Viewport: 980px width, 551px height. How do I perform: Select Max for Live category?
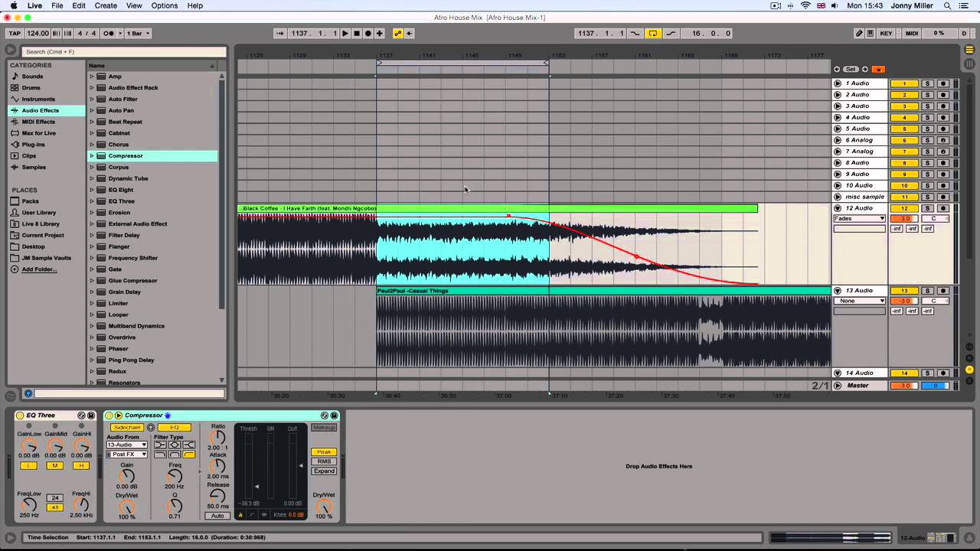coord(38,133)
